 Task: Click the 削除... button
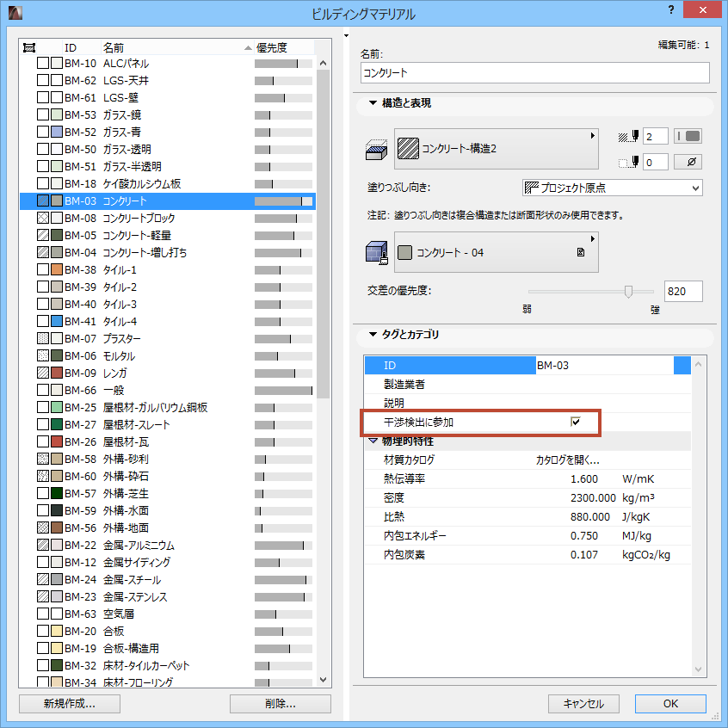click(281, 703)
